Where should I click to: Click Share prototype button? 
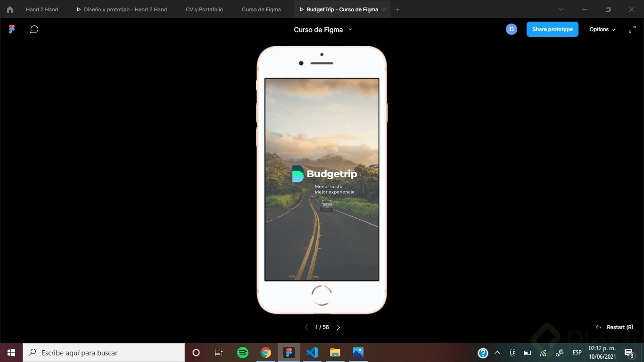552,29
